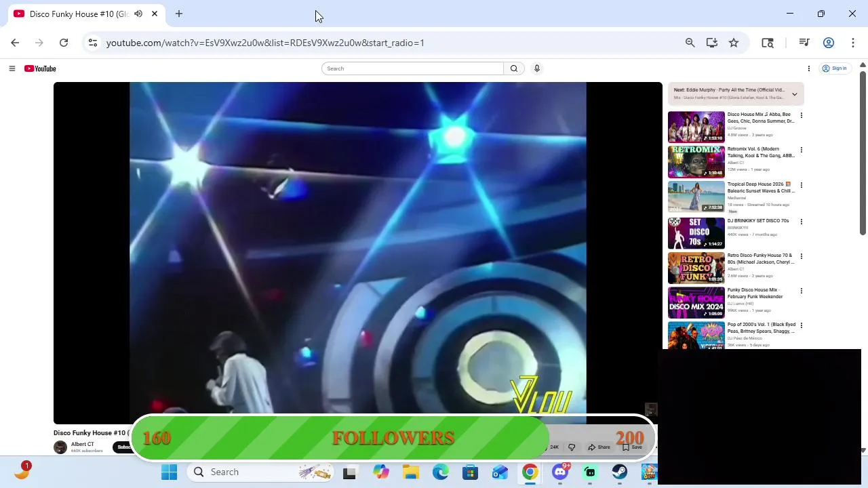The image size is (868, 488).
Task: Click the Medisonial channel name
Action: pyautogui.click(x=736, y=198)
